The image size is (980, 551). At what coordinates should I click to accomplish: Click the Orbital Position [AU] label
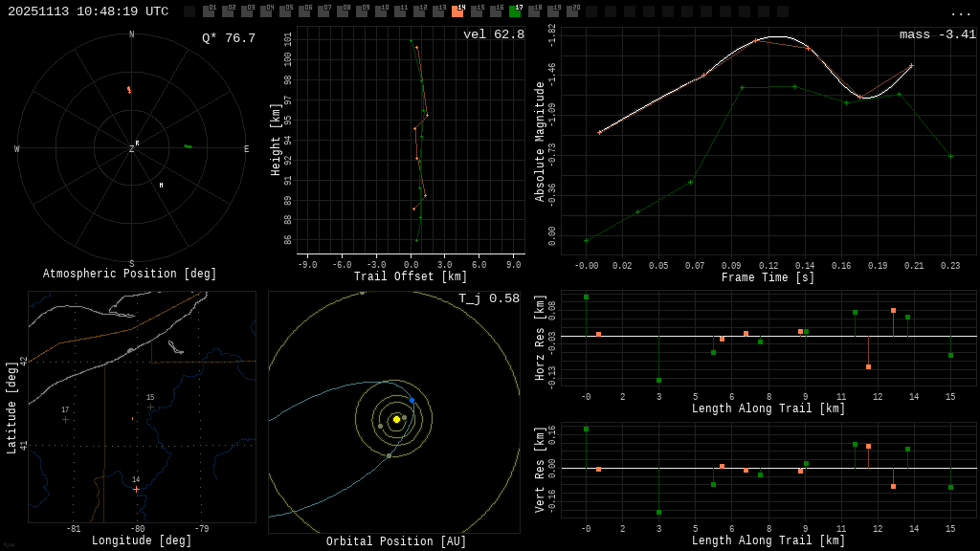click(396, 541)
